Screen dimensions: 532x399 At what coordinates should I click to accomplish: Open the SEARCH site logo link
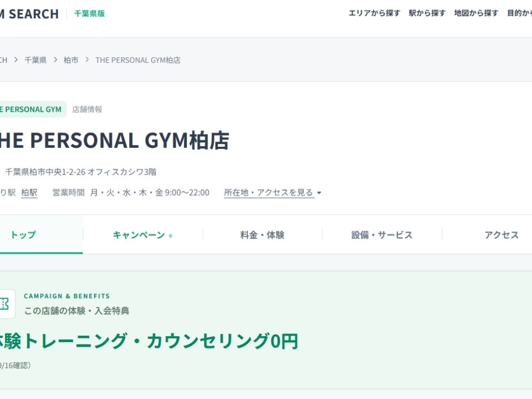(x=29, y=14)
